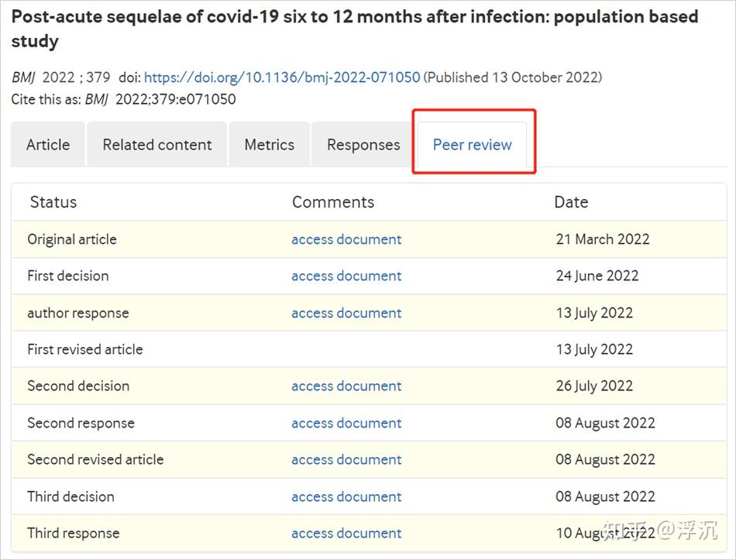This screenshot has width=736, height=560.
Task: Access document for Original article
Action: pyautogui.click(x=346, y=239)
